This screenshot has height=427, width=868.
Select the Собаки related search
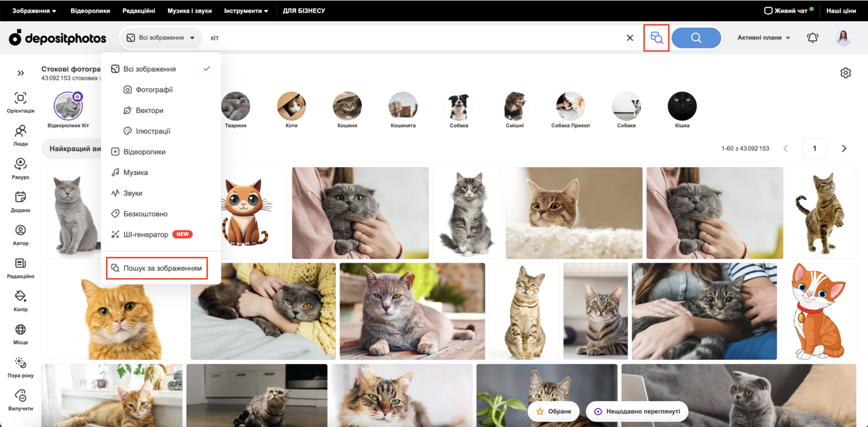point(626,110)
